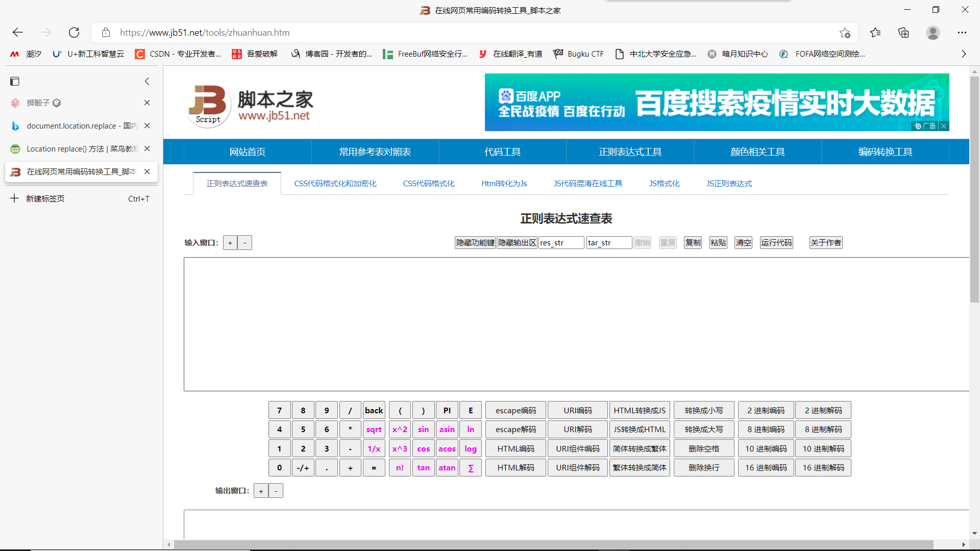Image resolution: width=980 pixels, height=551 pixels.
Task: Open the FOFA网络空间测绘 bookmark
Action: 822,54
